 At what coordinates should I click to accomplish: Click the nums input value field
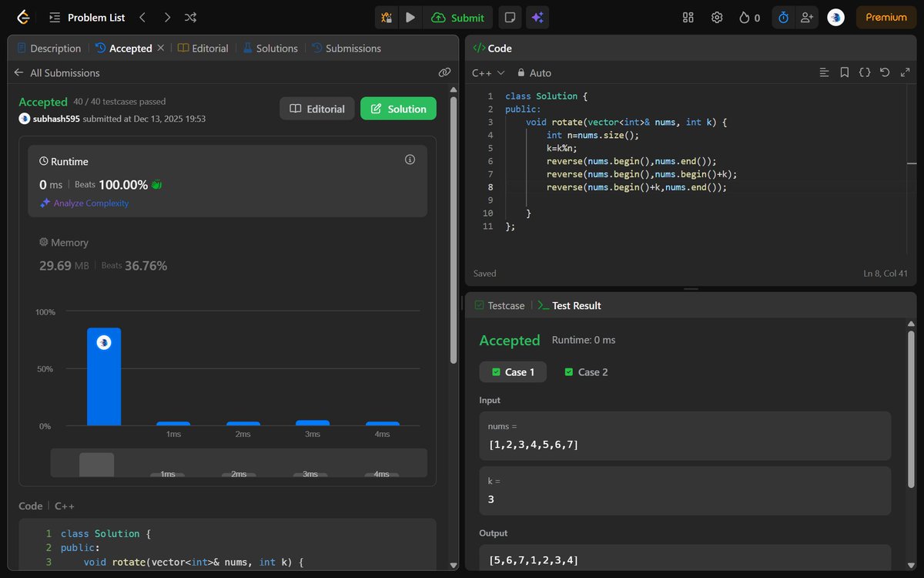point(685,435)
